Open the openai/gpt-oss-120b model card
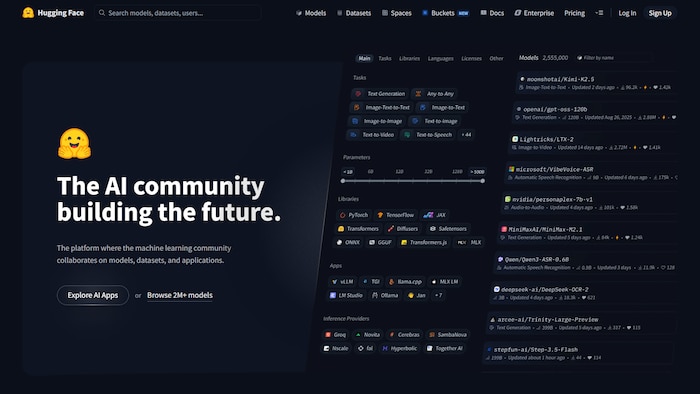This screenshot has width=700, height=394. coord(595,113)
